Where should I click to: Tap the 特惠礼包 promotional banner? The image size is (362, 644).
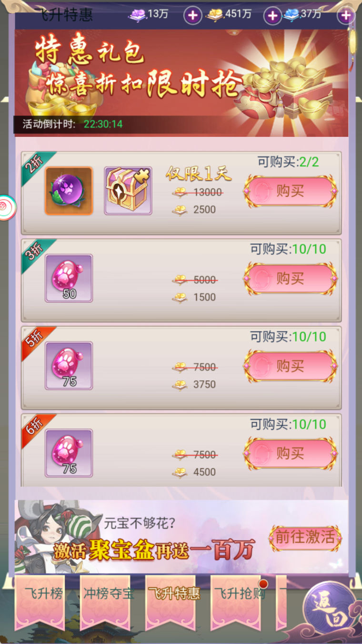tap(181, 82)
